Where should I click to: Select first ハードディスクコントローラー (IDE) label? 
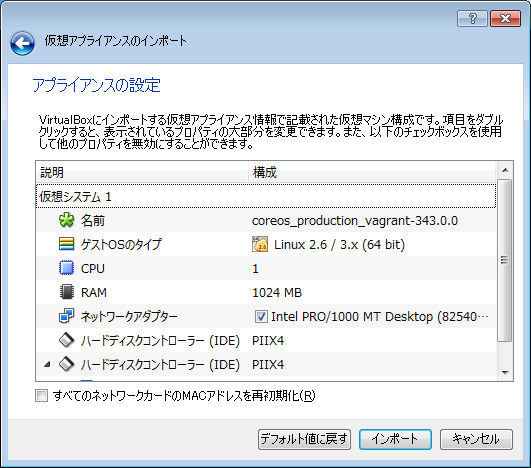160,341
